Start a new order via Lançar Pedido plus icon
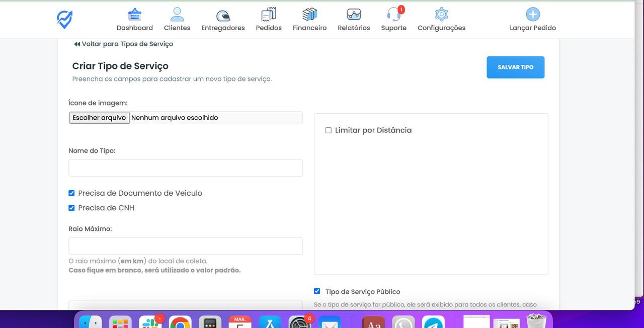 tap(532, 14)
